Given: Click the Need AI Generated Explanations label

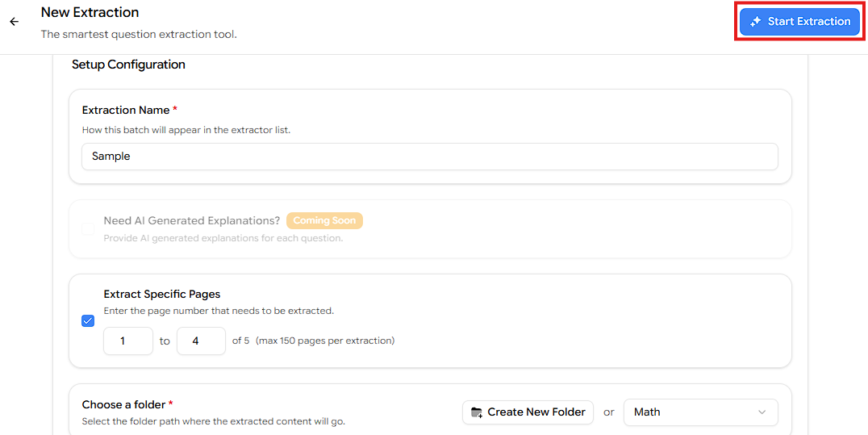Looking at the screenshot, I should (x=191, y=220).
